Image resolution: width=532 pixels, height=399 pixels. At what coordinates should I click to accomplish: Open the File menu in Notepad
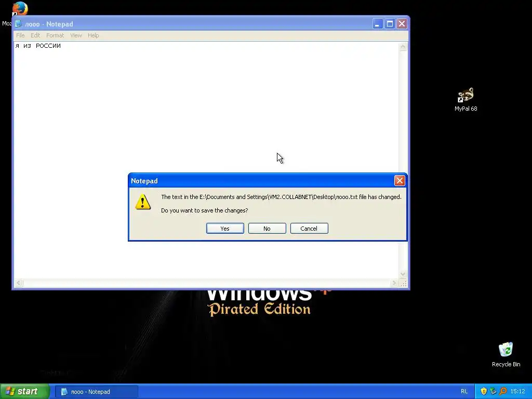(x=20, y=35)
